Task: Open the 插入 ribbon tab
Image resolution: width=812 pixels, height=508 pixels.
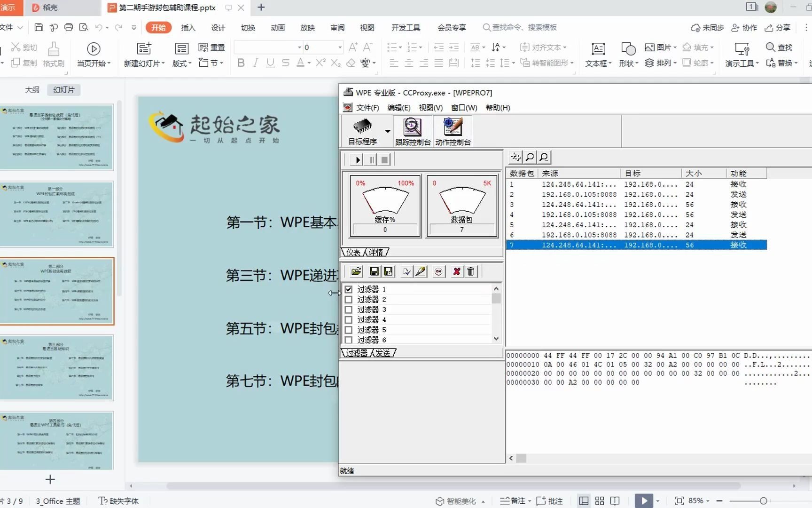Action: pos(188,28)
